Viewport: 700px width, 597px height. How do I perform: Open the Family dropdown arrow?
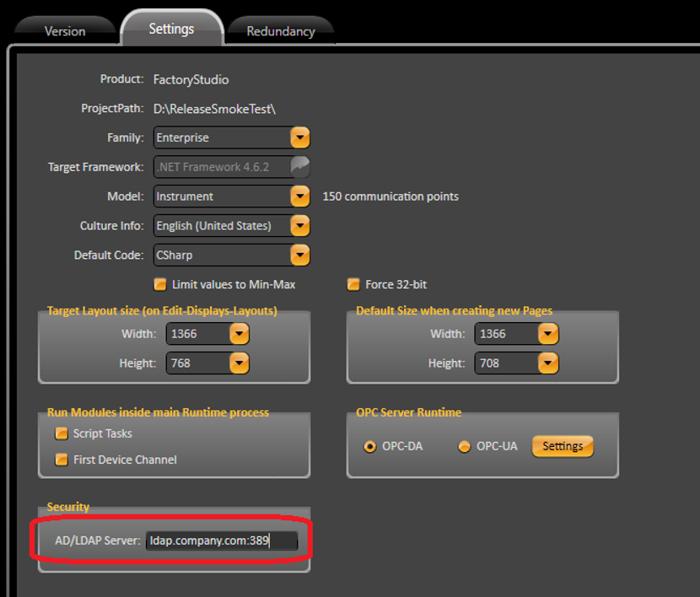(300, 137)
